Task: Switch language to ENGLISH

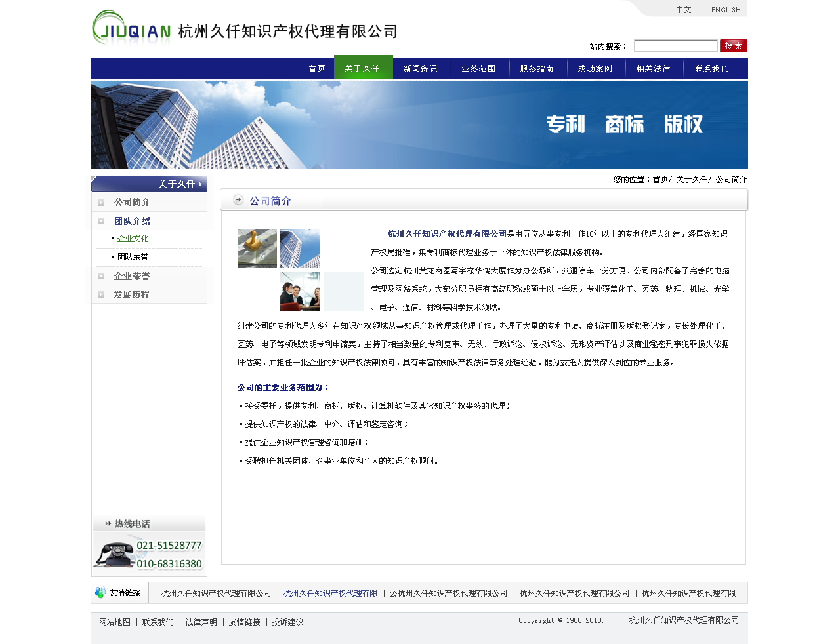Action: click(726, 10)
